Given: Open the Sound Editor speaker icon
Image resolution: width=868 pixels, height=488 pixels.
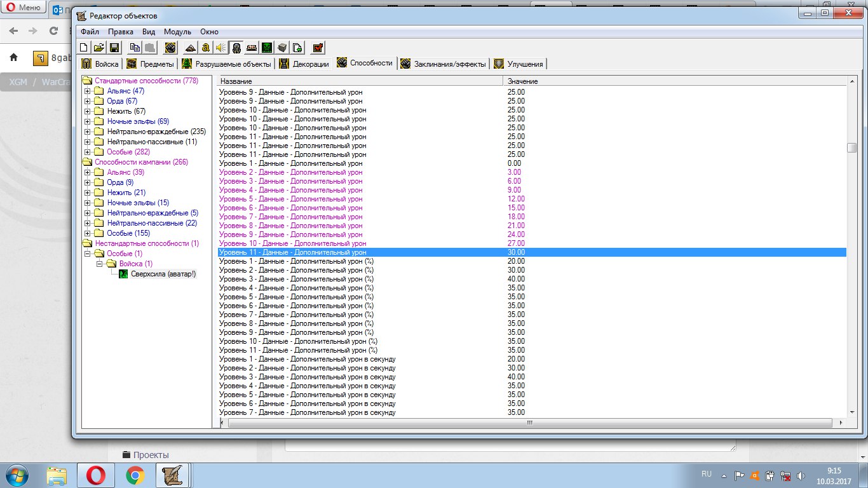Looking at the screenshot, I should (221, 47).
